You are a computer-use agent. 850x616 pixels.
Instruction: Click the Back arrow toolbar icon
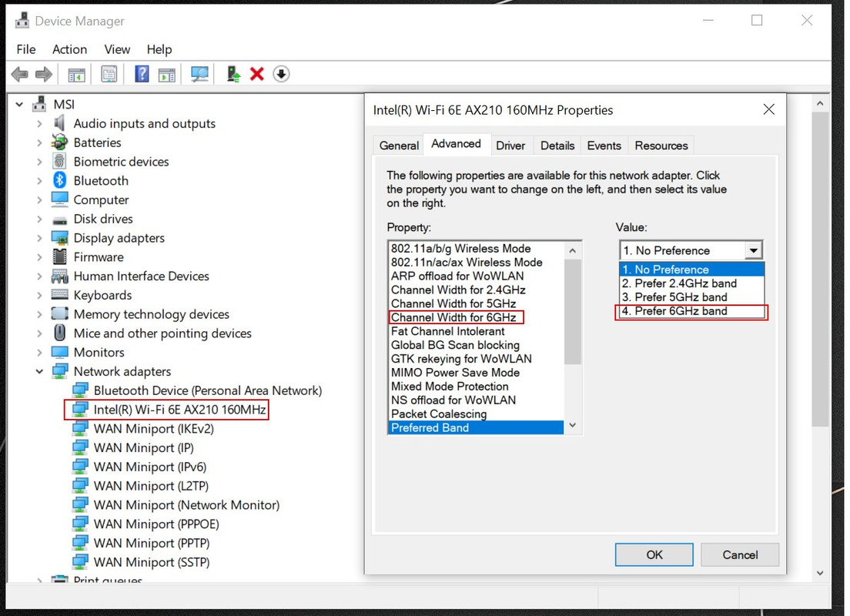(x=19, y=74)
